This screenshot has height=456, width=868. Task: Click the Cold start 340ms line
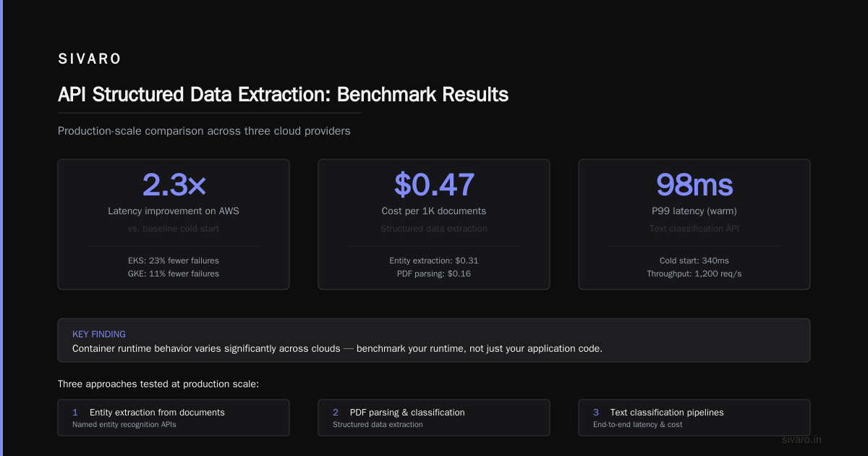[694, 261]
